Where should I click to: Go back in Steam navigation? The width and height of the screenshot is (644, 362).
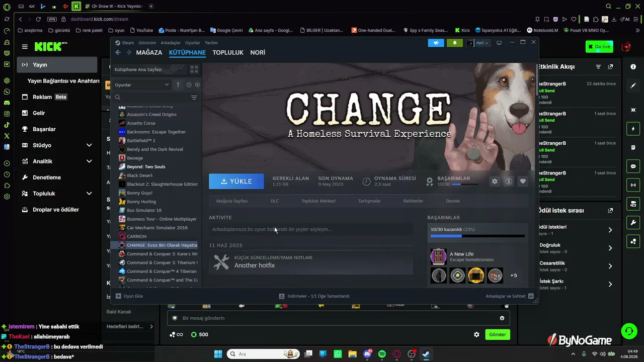coord(118,52)
